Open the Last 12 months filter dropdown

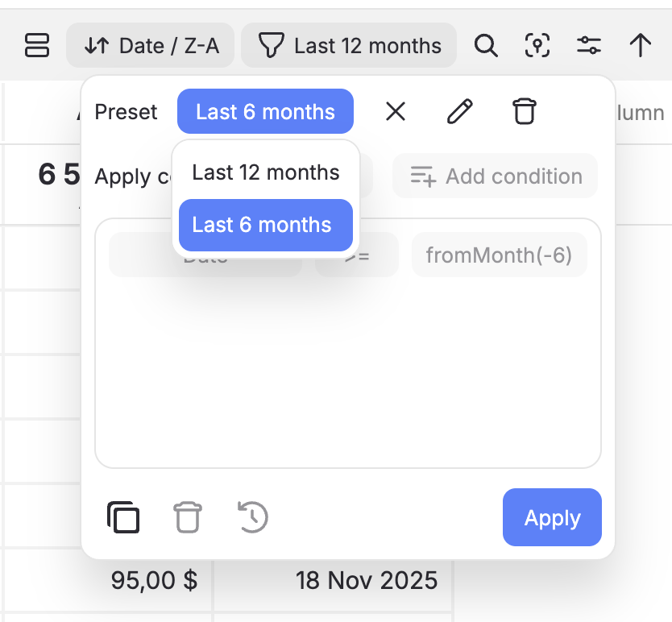[349, 45]
